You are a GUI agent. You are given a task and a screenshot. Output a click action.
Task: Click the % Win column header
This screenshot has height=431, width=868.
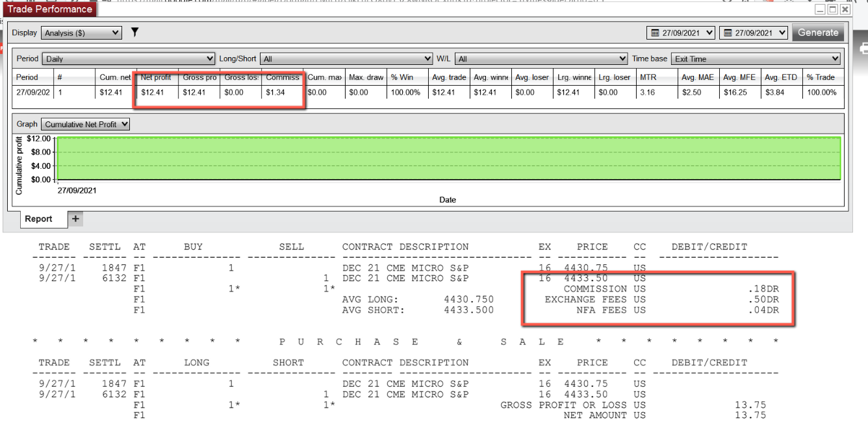pos(407,77)
